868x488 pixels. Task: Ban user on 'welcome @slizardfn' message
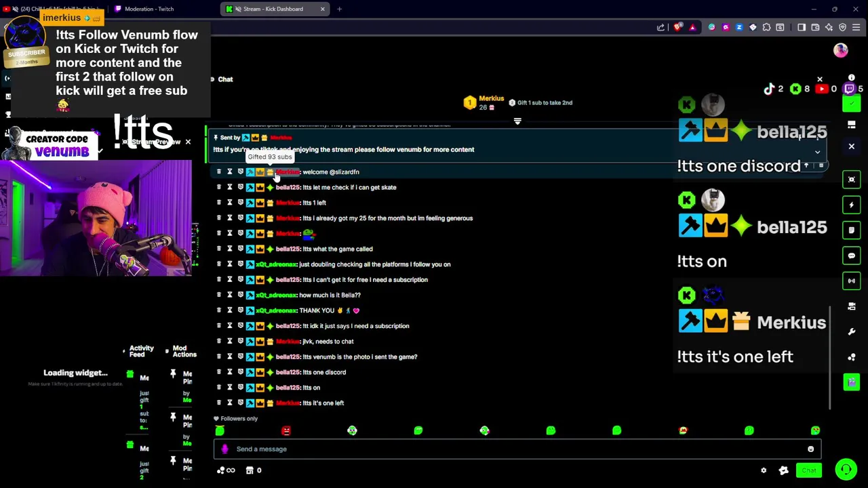pyautogui.click(x=240, y=171)
